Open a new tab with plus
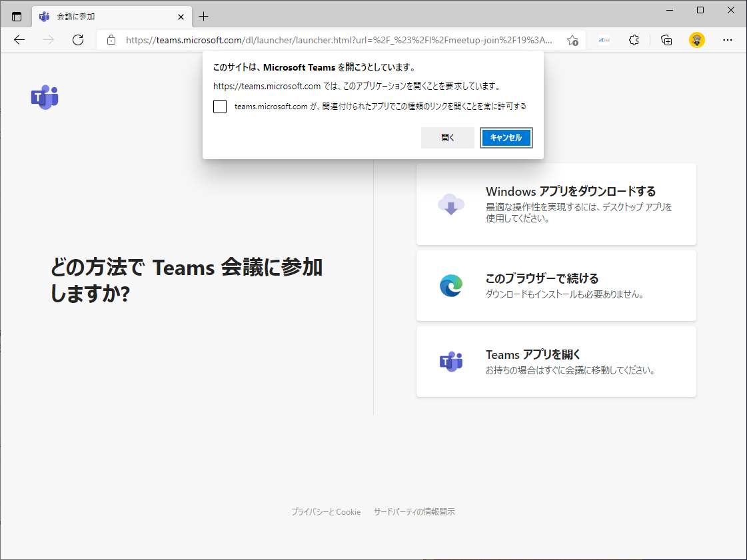 [x=203, y=17]
